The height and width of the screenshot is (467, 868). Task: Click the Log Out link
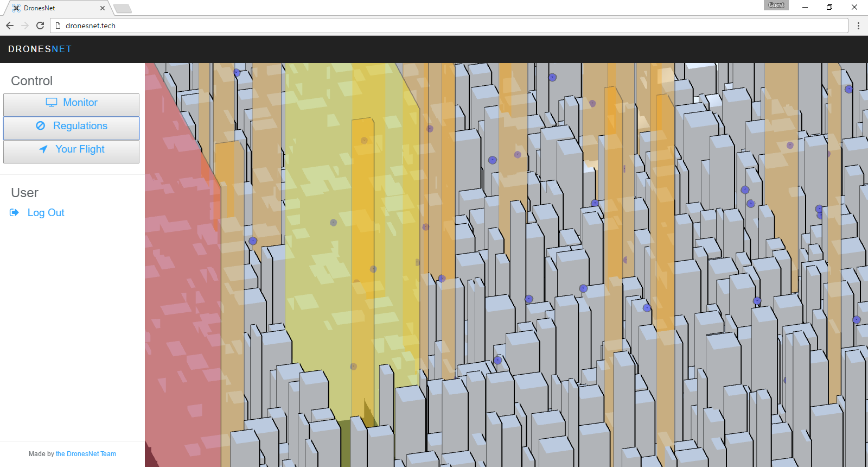click(37, 213)
